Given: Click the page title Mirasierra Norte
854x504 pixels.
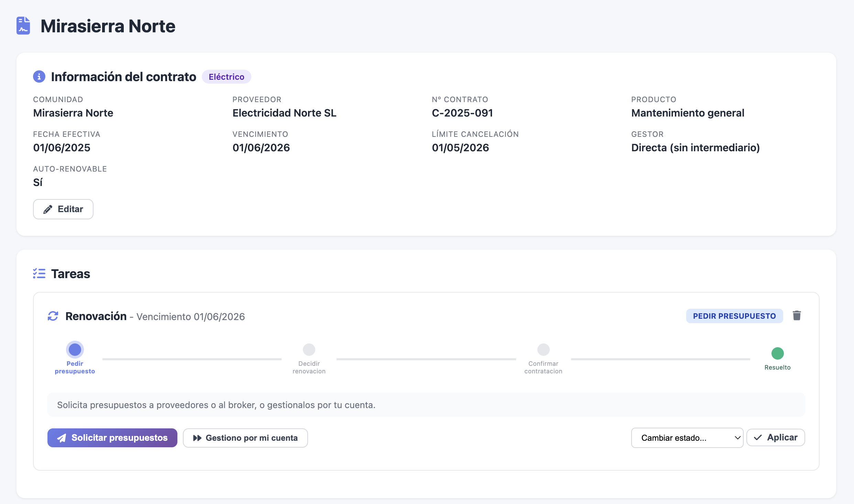Looking at the screenshot, I should point(108,26).
